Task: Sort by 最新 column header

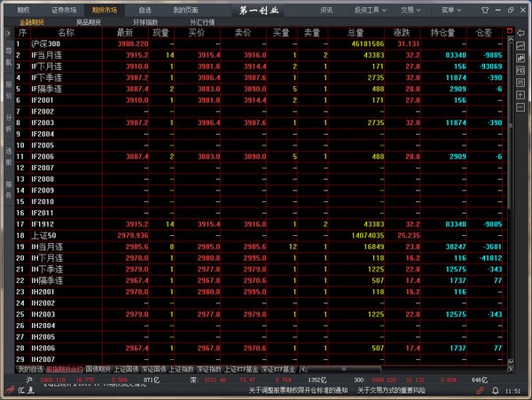Action: [125, 33]
